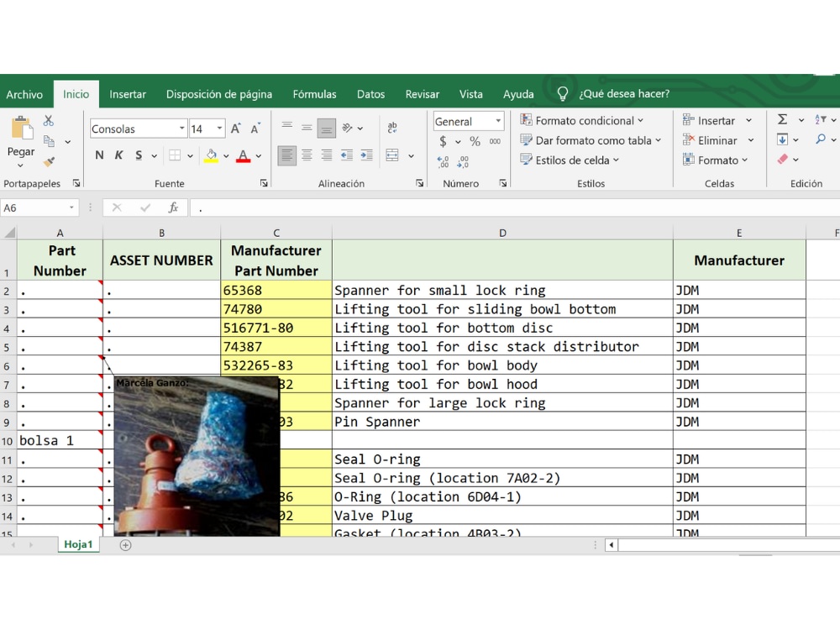This screenshot has width=840, height=630.
Task: Click the AutoSum sigma icon
Action: (x=782, y=119)
